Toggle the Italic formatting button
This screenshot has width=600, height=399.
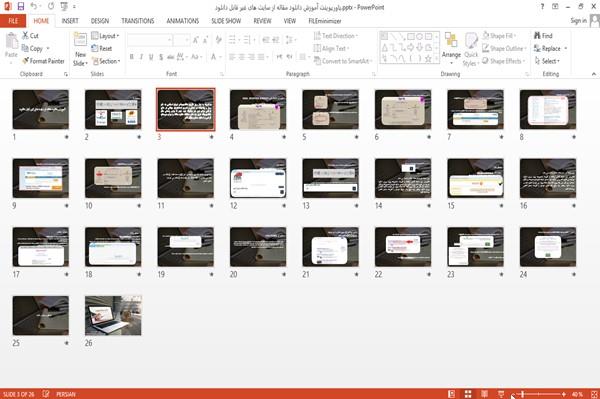pos(141,57)
